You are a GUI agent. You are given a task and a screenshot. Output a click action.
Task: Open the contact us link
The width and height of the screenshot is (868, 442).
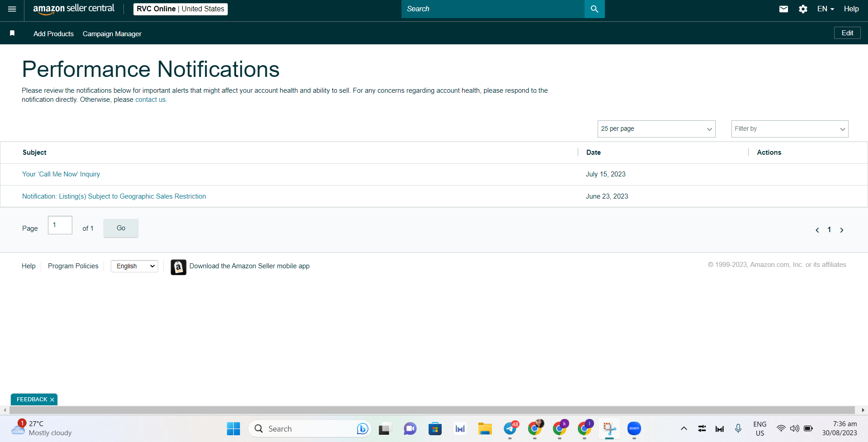pos(151,100)
